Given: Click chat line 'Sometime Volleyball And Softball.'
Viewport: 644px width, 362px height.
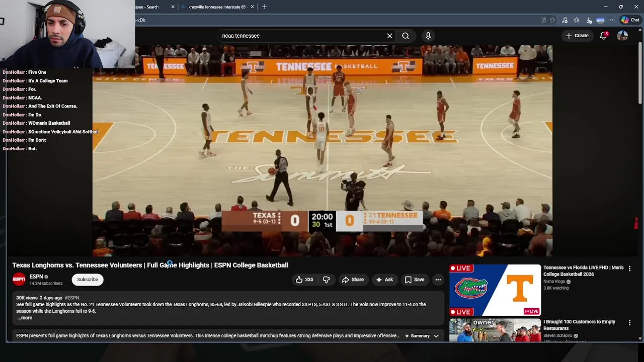Looking at the screenshot, I should click(64, 132).
